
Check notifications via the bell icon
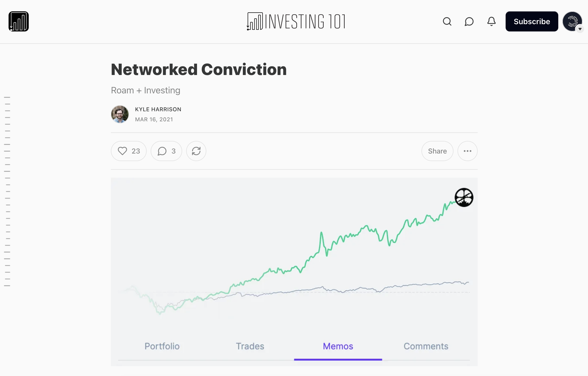[491, 21]
